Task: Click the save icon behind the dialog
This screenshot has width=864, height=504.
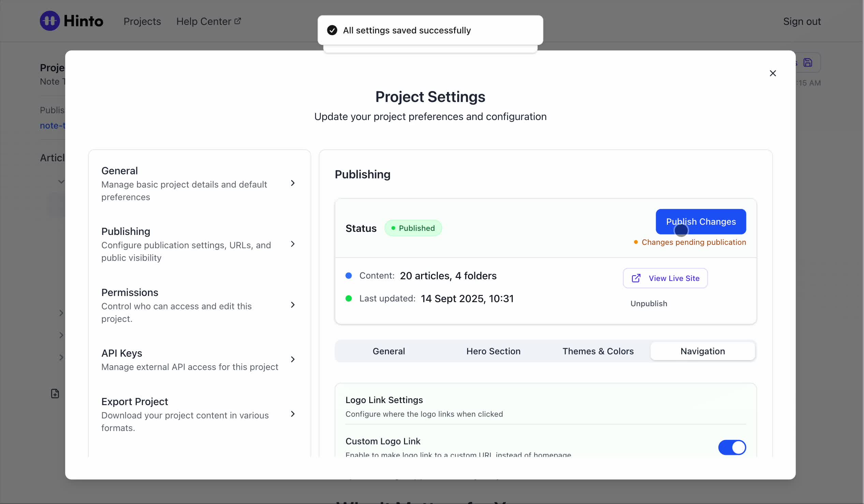Action: point(808,63)
